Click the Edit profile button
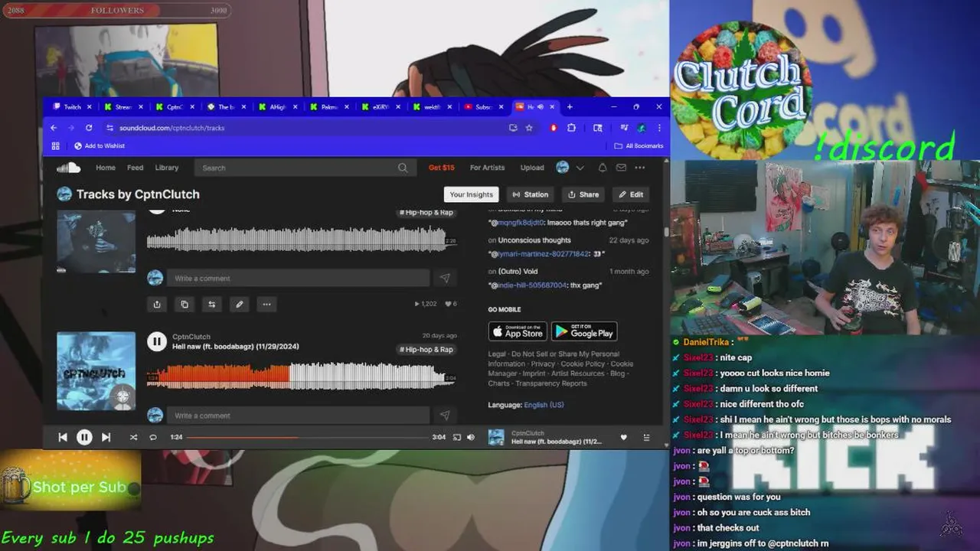The width and height of the screenshot is (980, 551). (x=631, y=194)
